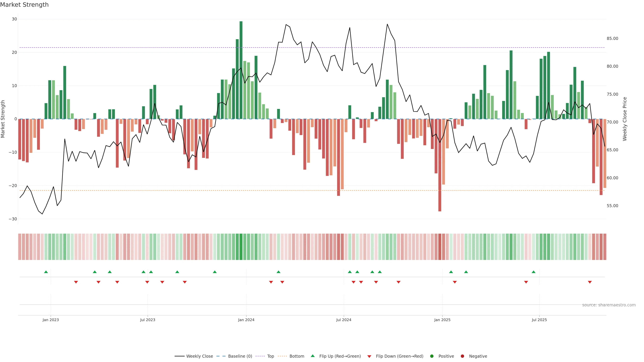Click the source sharemaestro.com text

point(609,305)
